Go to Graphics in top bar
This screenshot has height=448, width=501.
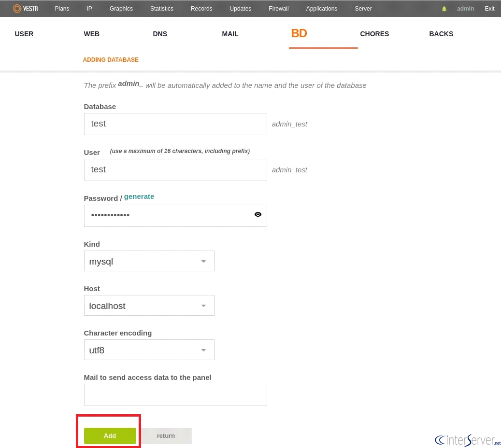121,9
